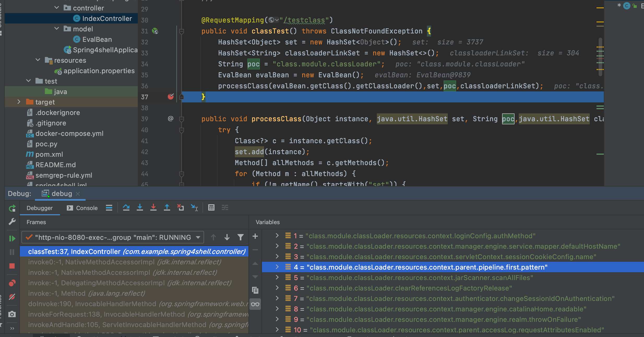Collapse the test folder

pos(28,81)
